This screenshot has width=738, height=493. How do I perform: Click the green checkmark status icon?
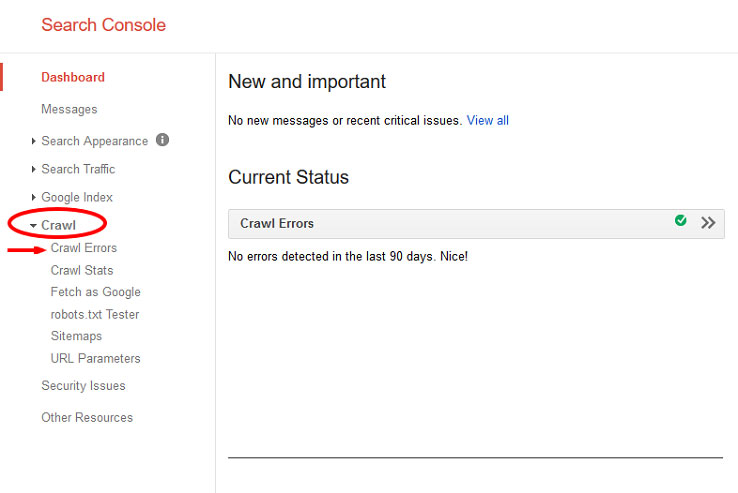click(680, 220)
